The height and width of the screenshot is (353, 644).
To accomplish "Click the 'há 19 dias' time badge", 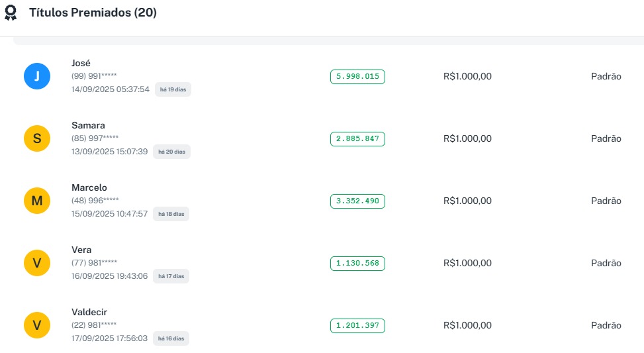I will (173, 89).
